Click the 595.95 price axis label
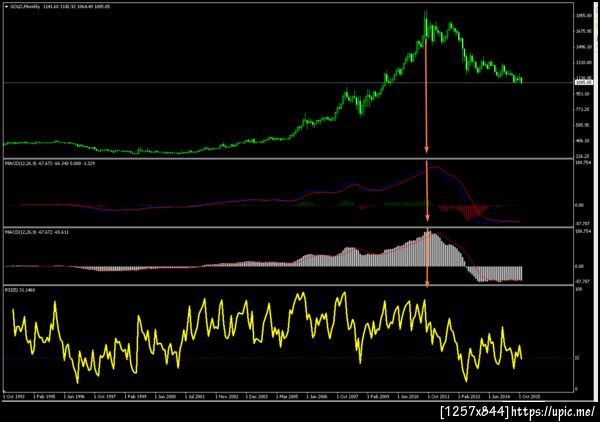The height and width of the screenshot is (422, 600). (582, 125)
